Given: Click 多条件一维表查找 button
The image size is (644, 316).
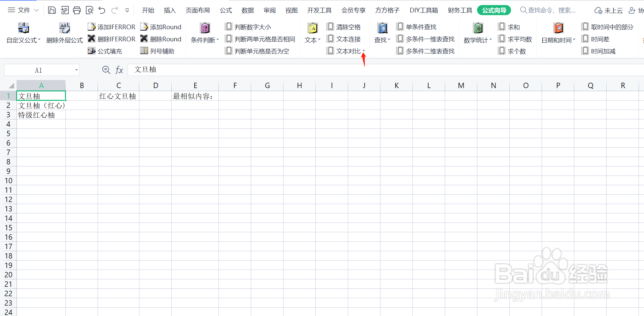Looking at the screenshot, I should (426, 39).
